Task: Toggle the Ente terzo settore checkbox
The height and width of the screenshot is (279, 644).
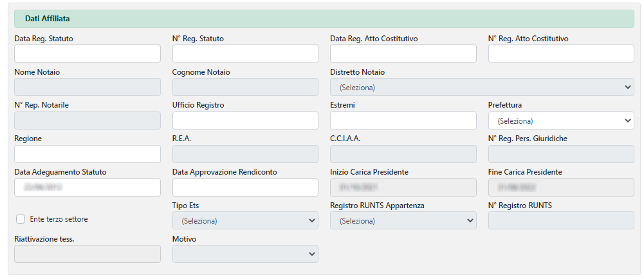Action: [x=21, y=219]
